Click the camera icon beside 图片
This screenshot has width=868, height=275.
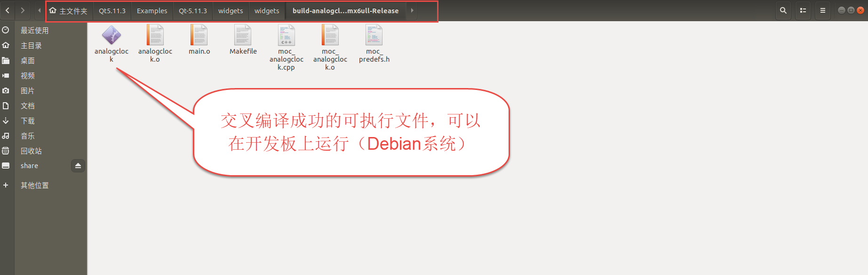(6, 90)
